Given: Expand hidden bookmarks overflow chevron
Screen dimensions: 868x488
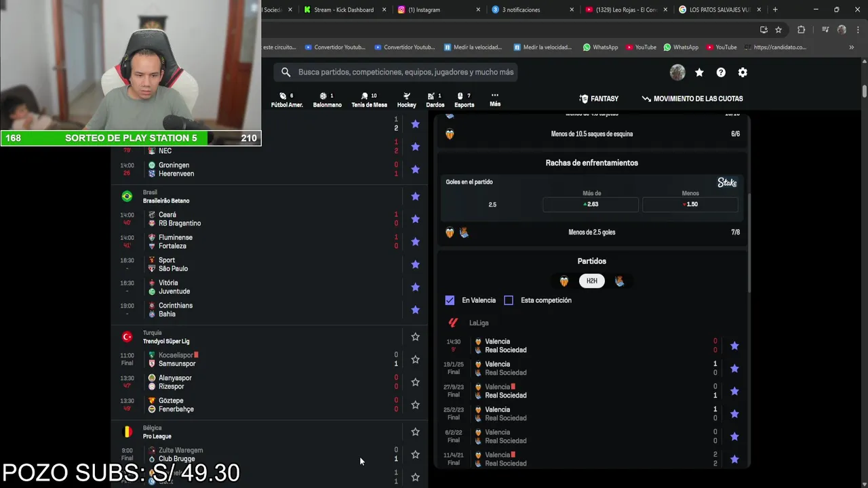Looking at the screenshot, I should coord(851,47).
